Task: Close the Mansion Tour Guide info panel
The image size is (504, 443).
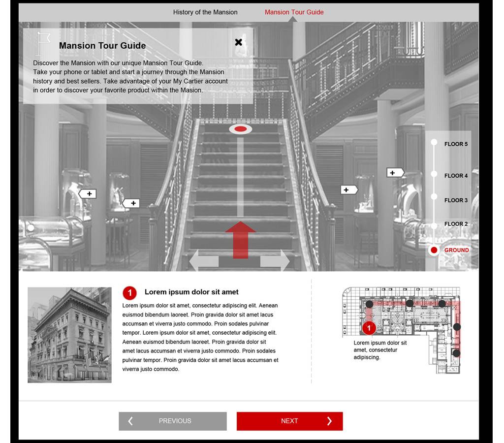Action: (239, 42)
